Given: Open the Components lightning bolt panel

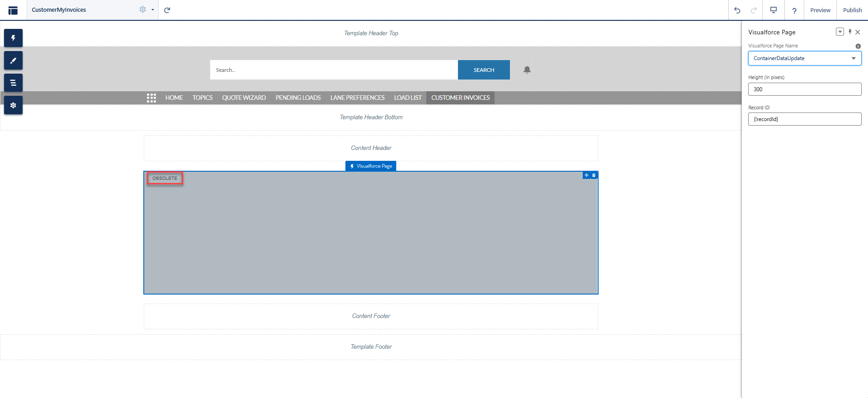Looking at the screenshot, I should point(13,38).
